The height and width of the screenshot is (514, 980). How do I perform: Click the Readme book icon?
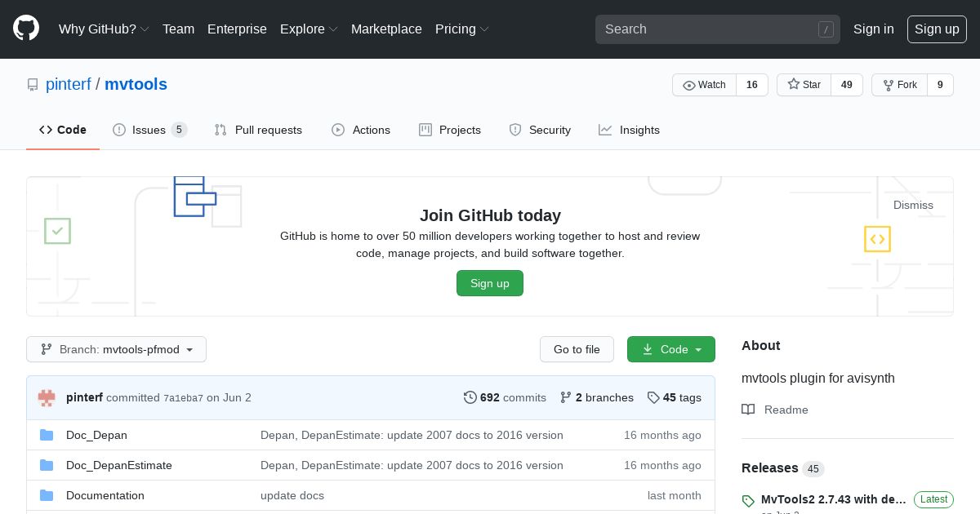(748, 410)
